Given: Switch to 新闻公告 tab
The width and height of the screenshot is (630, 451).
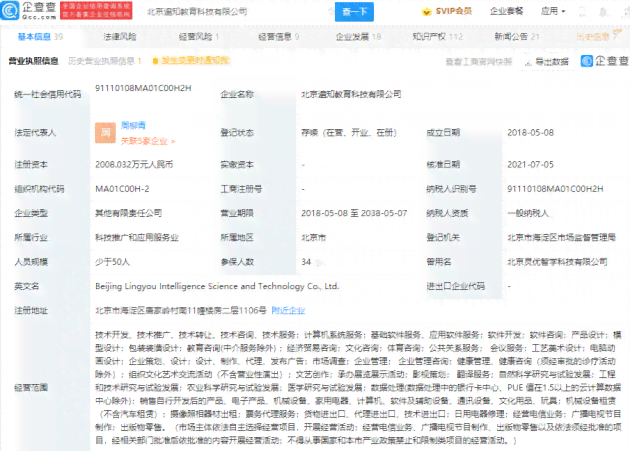Looking at the screenshot, I should tap(517, 37).
